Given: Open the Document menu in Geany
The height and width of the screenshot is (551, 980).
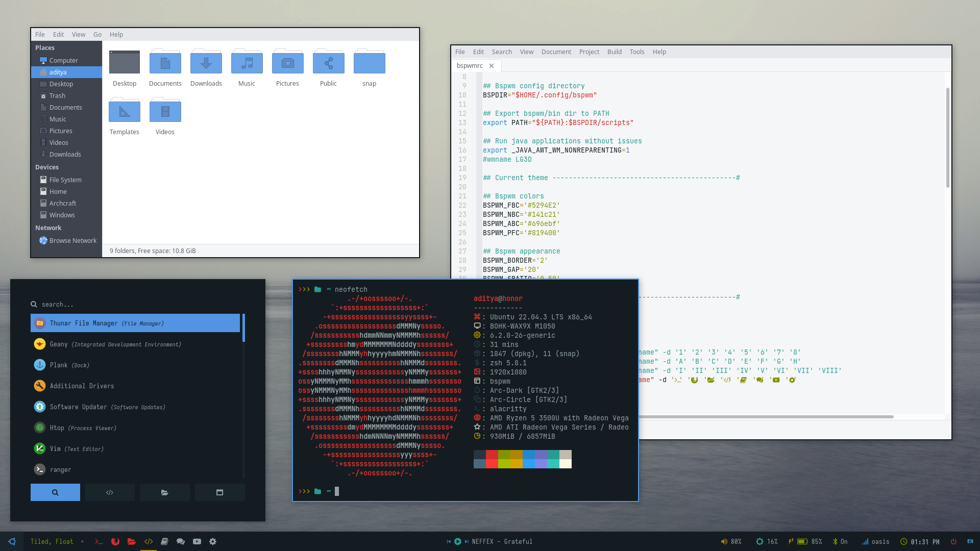Looking at the screenshot, I should [556, 52].
